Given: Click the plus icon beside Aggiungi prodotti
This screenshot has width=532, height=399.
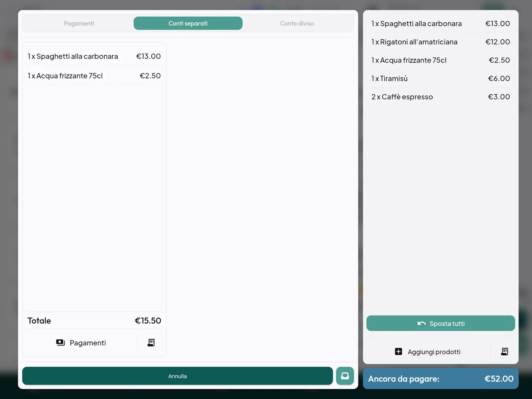Looking at the screenshot, I should 398,352.
